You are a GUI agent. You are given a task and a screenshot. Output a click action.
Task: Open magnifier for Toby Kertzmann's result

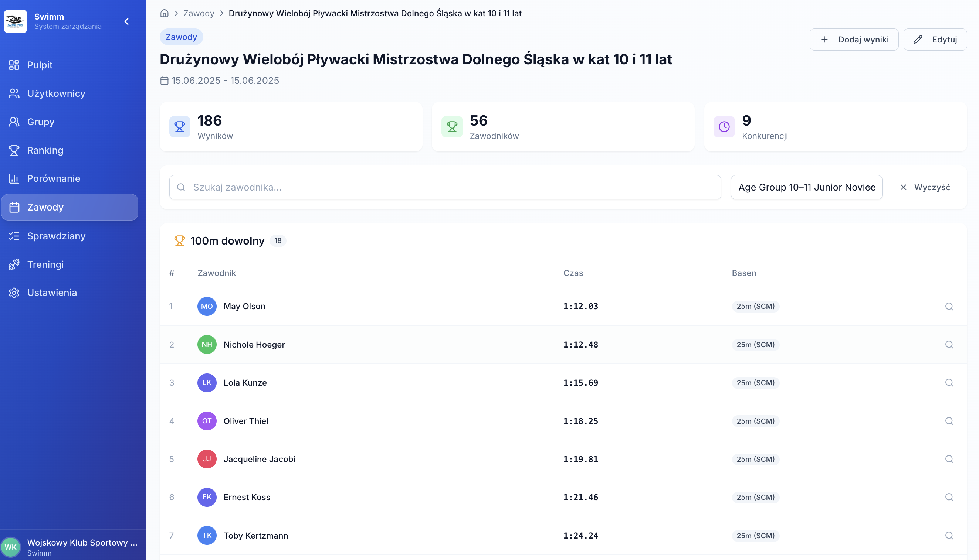(x=949, y=536)
